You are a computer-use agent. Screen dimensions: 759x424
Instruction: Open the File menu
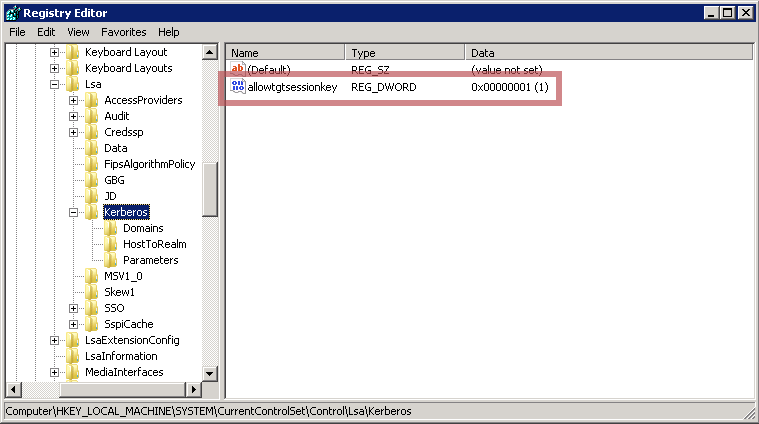17,32
